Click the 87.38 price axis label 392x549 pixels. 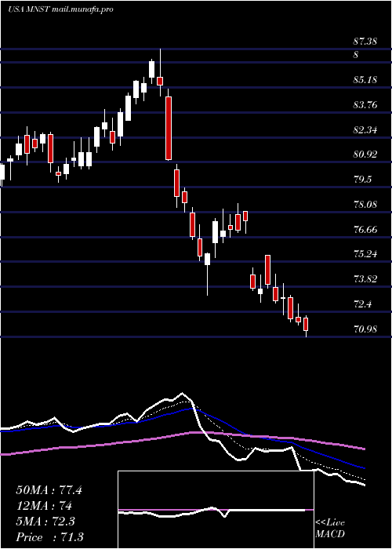[365, 42]
